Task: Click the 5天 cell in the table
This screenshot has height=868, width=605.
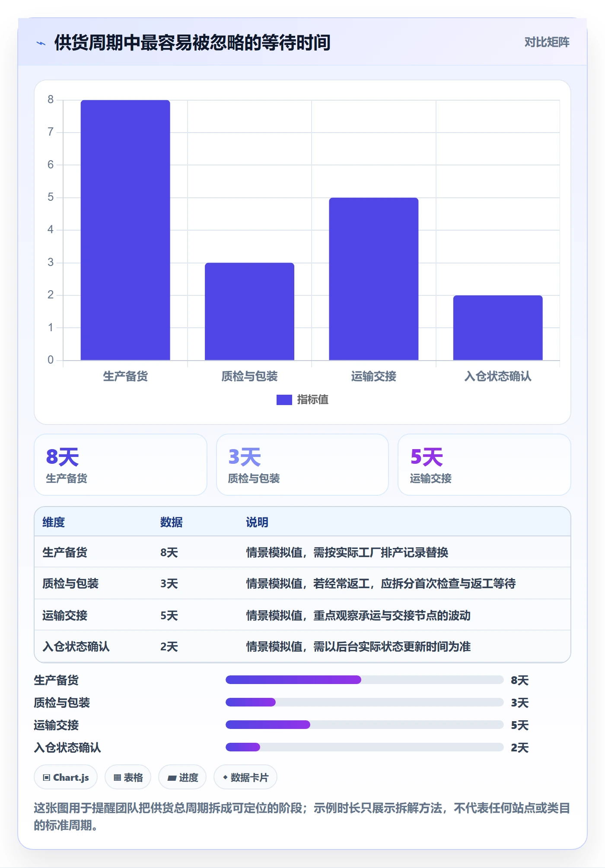Action: 169,615
